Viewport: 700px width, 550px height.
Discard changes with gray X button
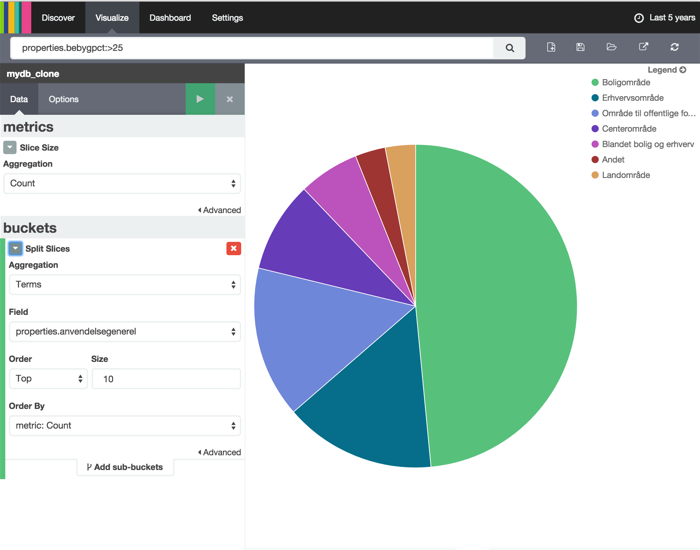[230, 99]
